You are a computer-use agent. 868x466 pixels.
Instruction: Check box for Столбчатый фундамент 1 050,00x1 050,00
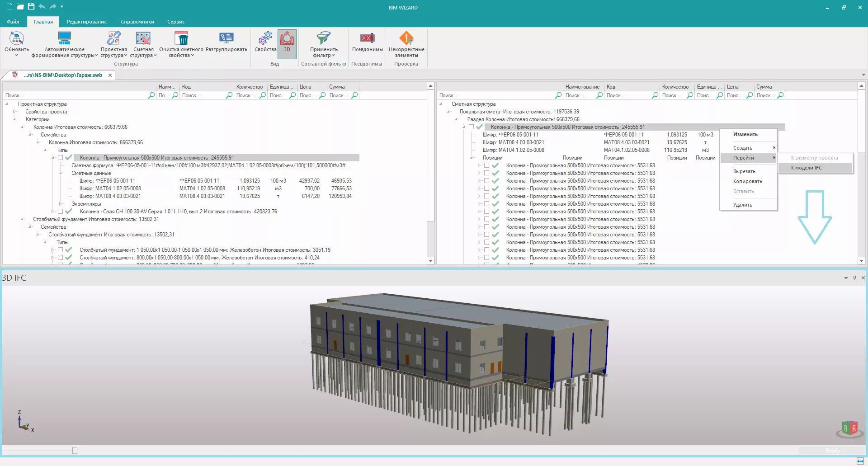click(x=60, y=250)
